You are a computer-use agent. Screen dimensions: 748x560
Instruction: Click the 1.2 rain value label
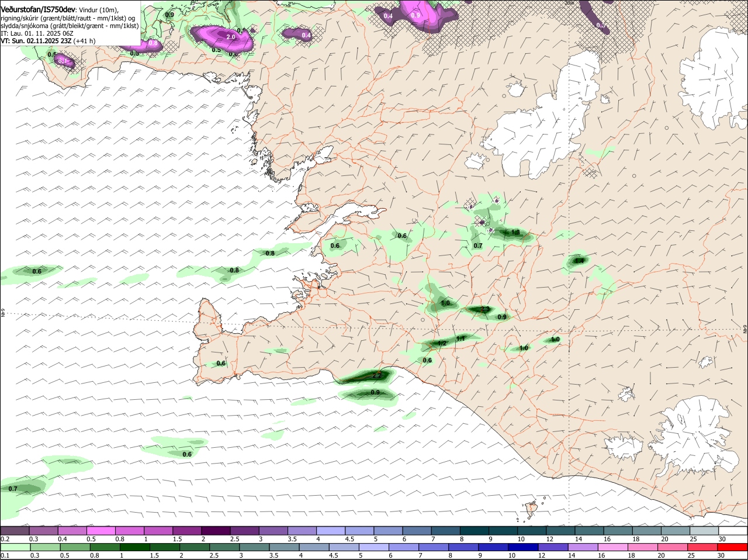(442, 344)
